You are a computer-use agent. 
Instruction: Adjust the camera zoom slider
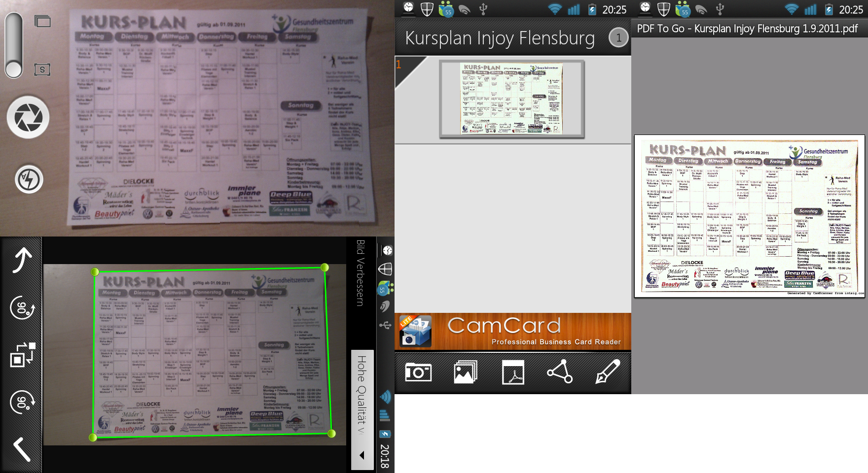pyautogui.click(x=14, y=45)
